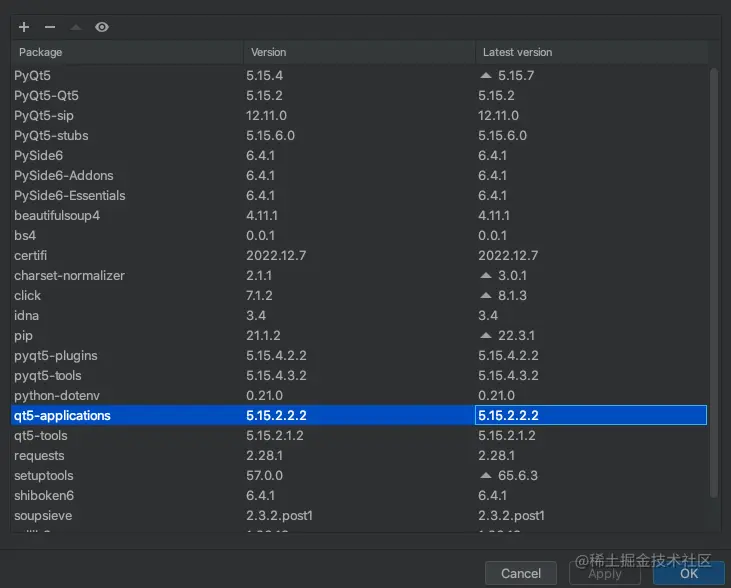Select the PySide6-Essentials package
This screenshot has height=588, width=731.
69,195
